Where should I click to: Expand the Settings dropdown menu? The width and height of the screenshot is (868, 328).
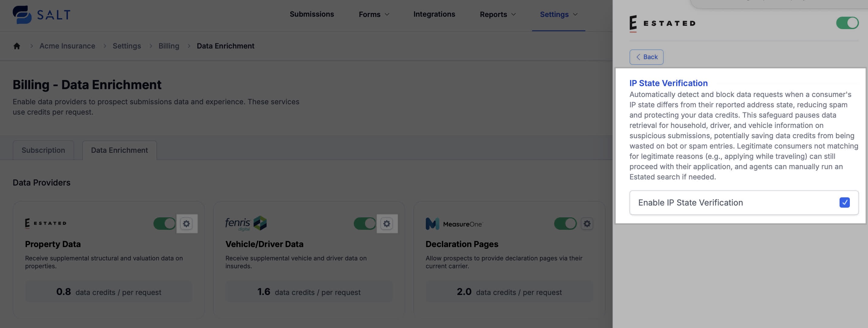click(x=558, y=14)
